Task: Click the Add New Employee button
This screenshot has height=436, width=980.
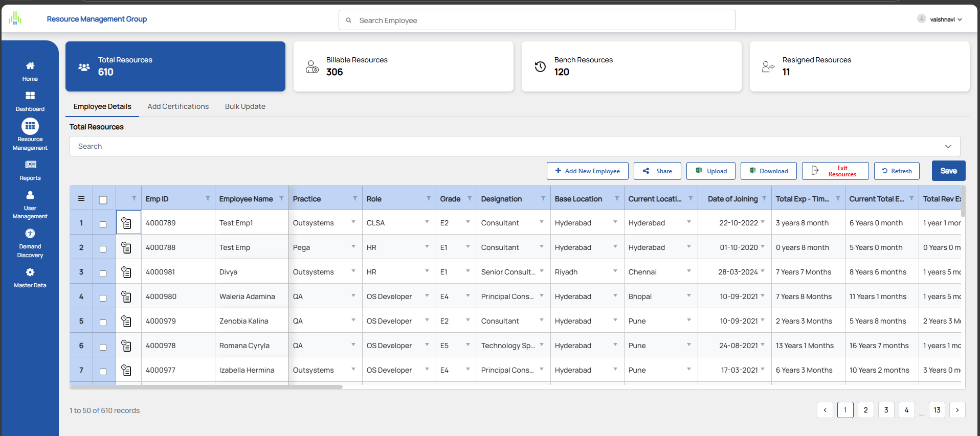Action: point(587,171)
